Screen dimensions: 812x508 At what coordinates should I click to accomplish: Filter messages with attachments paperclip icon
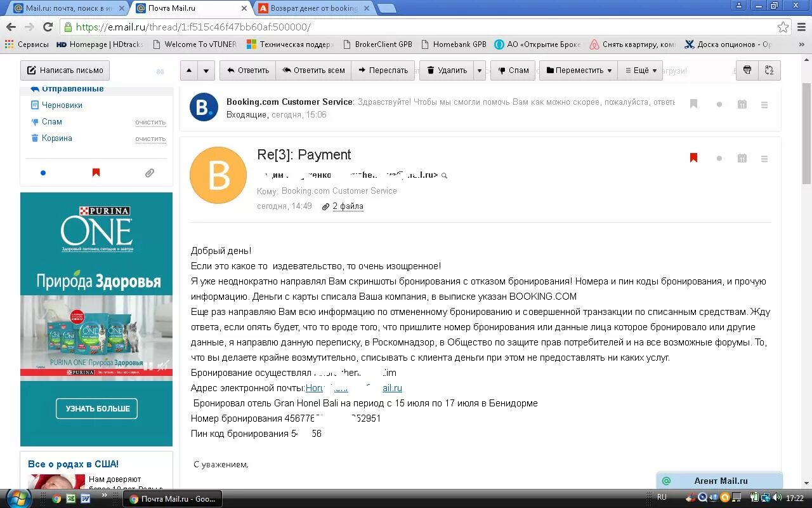point(150,173)
